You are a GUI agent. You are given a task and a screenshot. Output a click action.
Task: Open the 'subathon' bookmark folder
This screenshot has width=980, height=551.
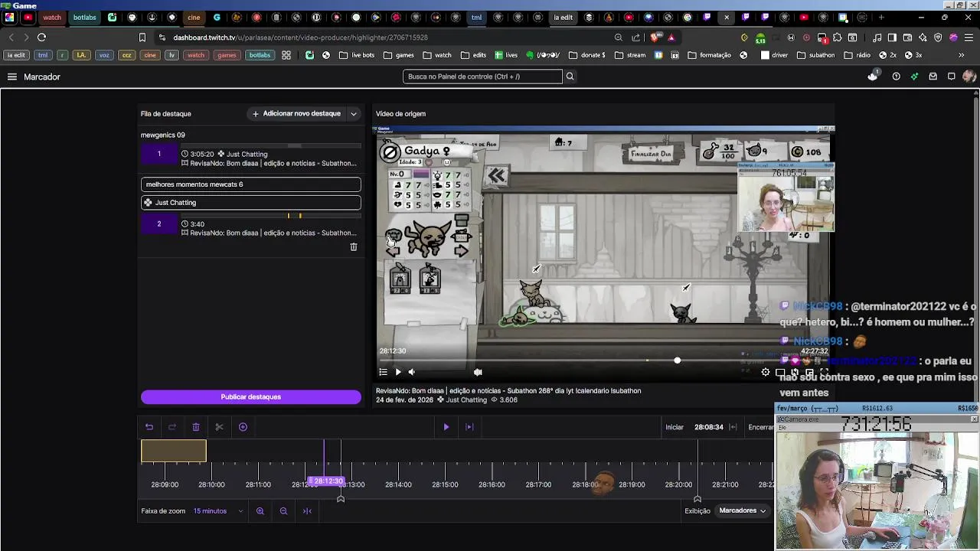816,55
